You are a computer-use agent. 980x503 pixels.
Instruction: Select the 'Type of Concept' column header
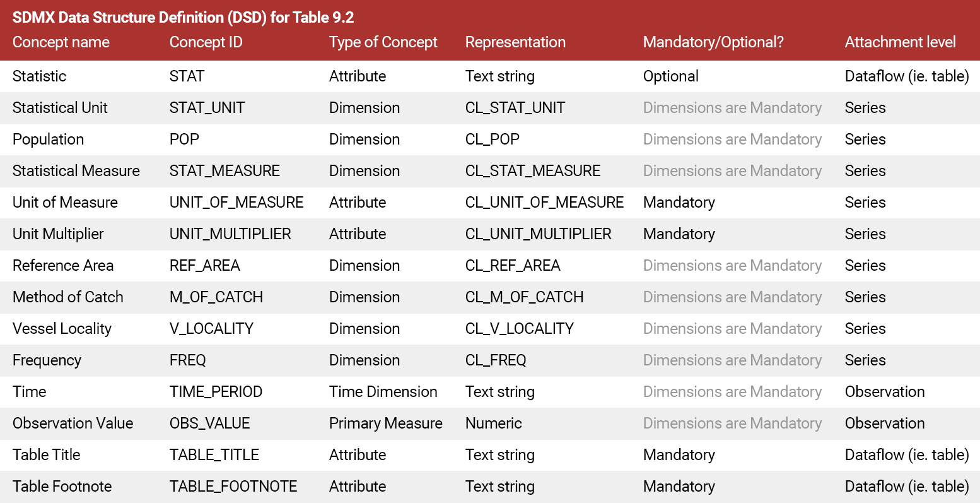click(383, 42)
